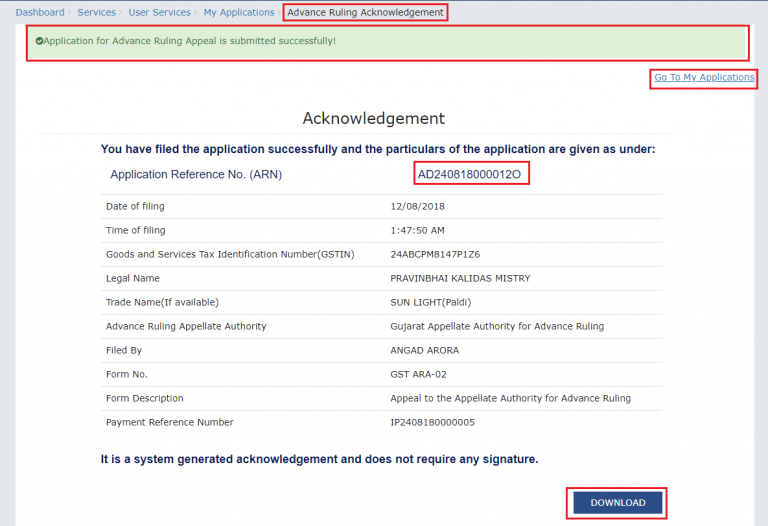Click the Gujarat Appellate Authority for Advance Ruling text
768x526 pixels.
(497, 326)
